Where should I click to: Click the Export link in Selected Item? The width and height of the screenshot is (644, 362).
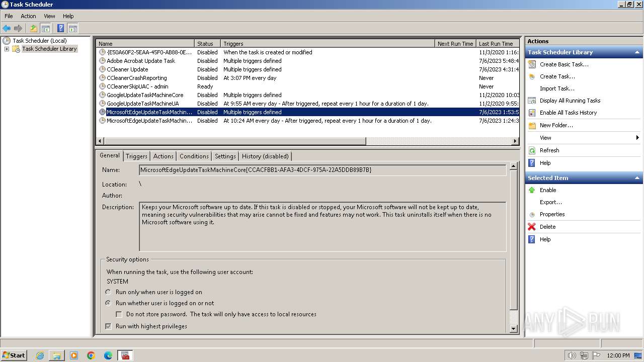[551, 202]
